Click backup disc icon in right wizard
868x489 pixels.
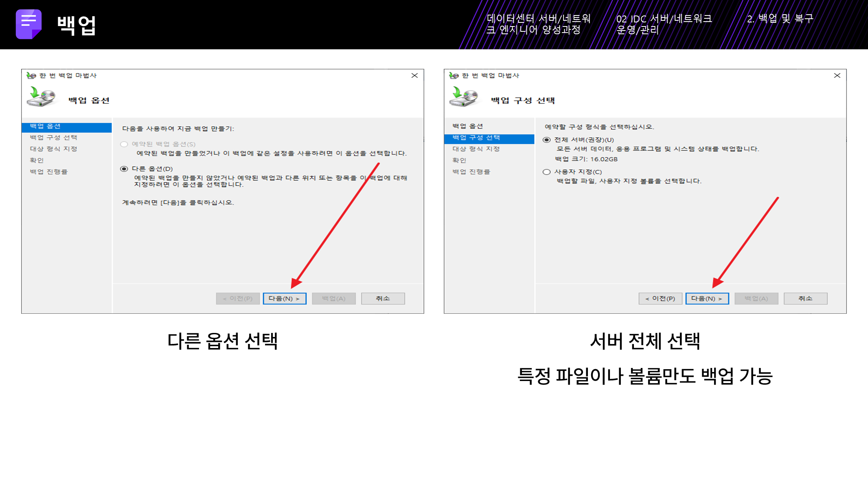pos(464,97)
